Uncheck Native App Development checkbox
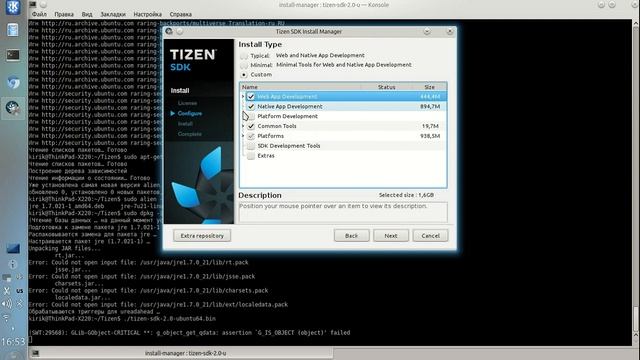The width and height of the screenshot is (640, 360). [x=251, y=107]
